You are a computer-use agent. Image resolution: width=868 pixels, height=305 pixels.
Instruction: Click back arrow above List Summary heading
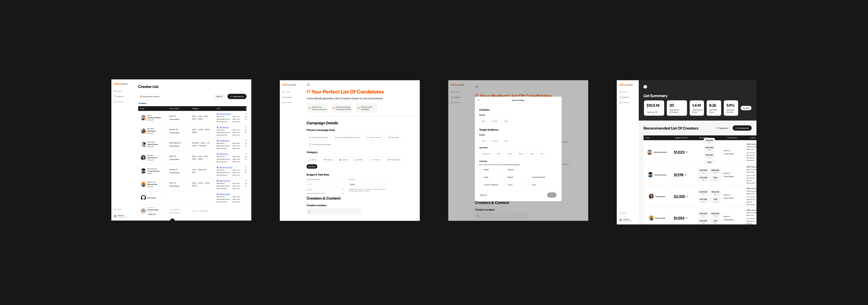[645, 87]
